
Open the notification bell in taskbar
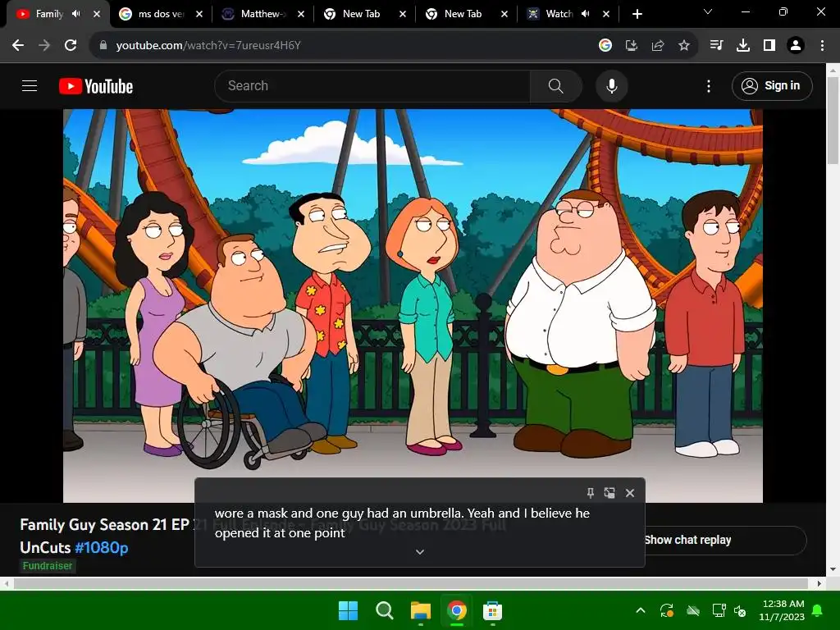(x=818, y=610)
